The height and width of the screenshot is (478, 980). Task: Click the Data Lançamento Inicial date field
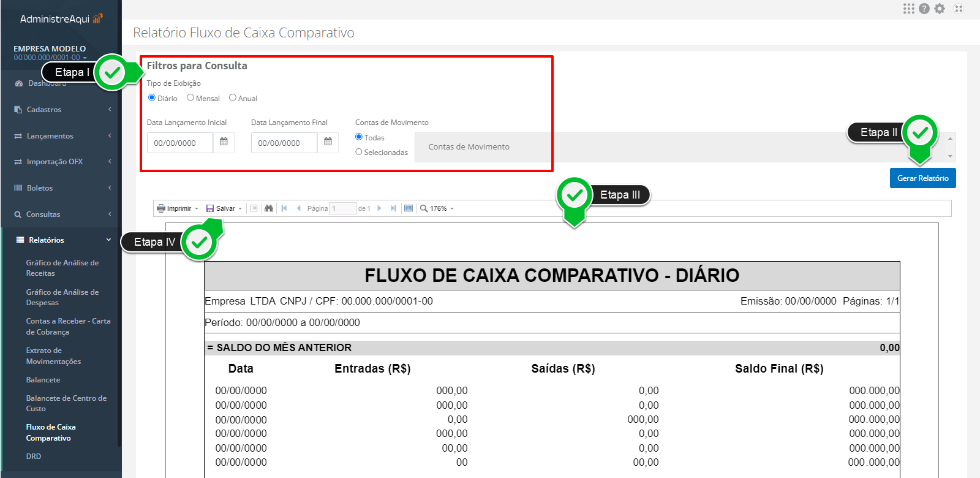[180, 143]
